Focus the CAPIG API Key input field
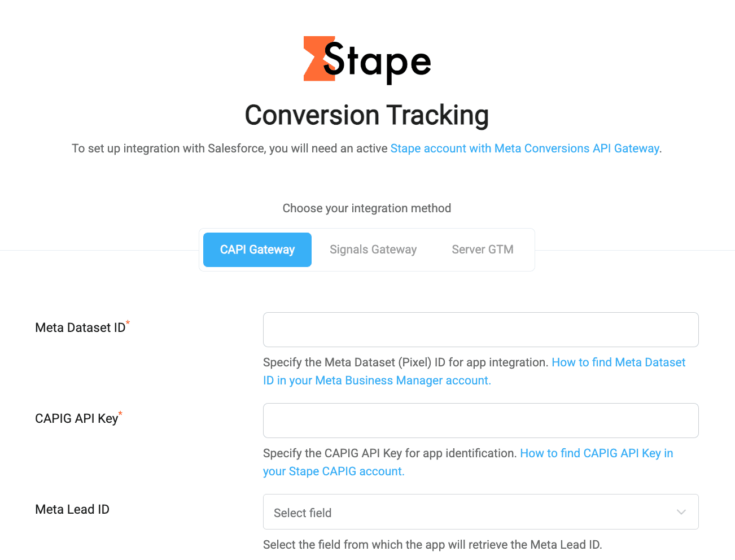735x560 pixels. coord(480,421)
